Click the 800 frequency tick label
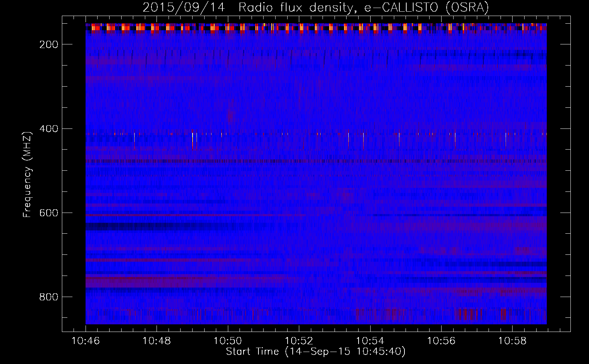589x364 pixels. (49, 297)
